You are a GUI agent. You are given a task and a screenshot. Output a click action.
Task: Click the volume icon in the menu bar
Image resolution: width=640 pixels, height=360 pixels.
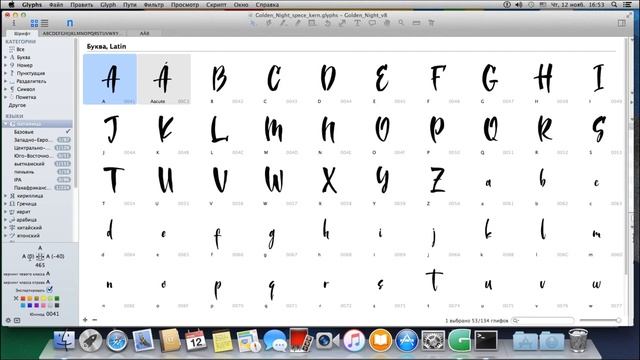[x=518, y=4]
